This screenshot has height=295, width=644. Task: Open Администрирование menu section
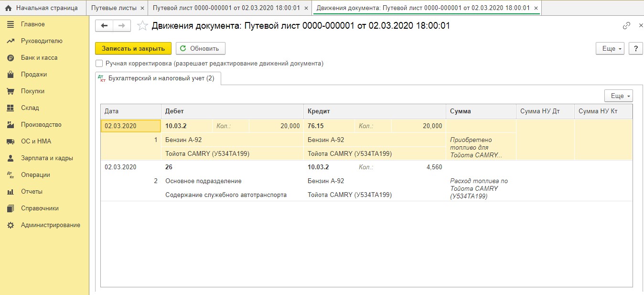pos(51,225)
